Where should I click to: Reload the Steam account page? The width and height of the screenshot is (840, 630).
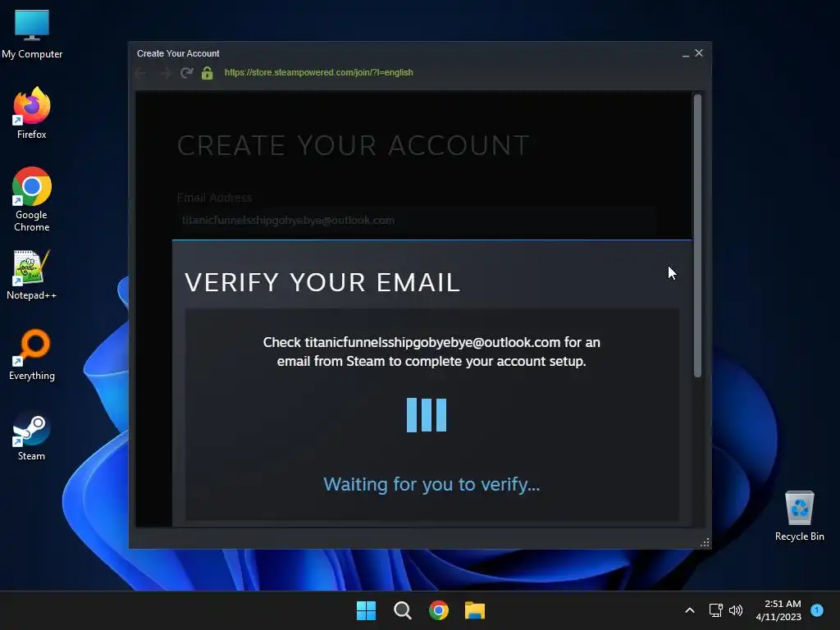point(186,73)
